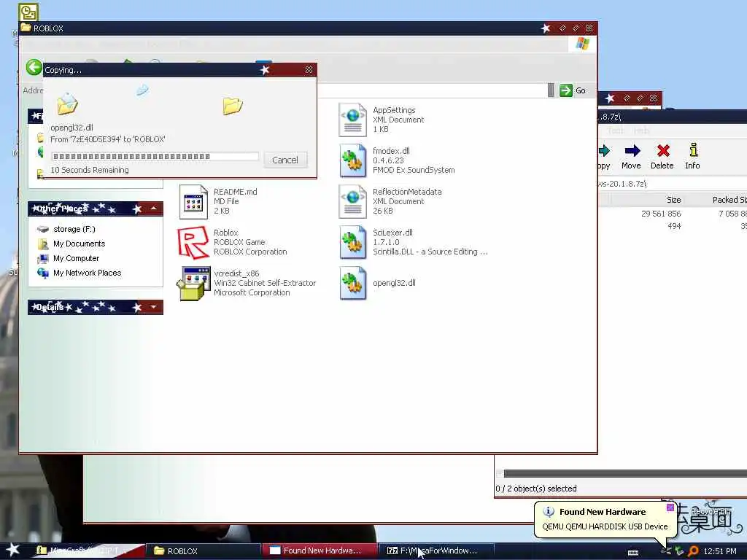Open the My Documents link

coord(79,244)
